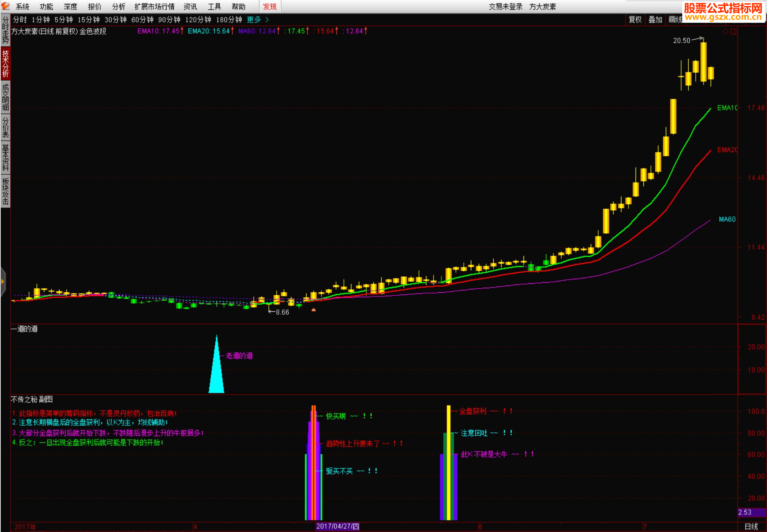Click 交易未登录 to log in
The image size is (767, 532).
(x=506, y=7)
